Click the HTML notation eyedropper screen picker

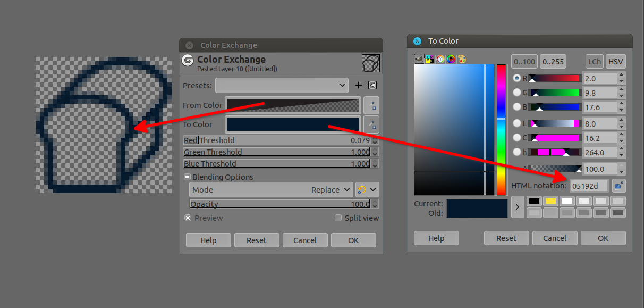[x=618, y=186]
